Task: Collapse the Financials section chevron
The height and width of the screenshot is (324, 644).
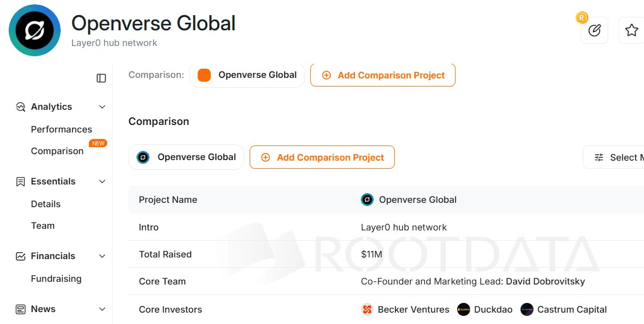Action: pos(102,256)
